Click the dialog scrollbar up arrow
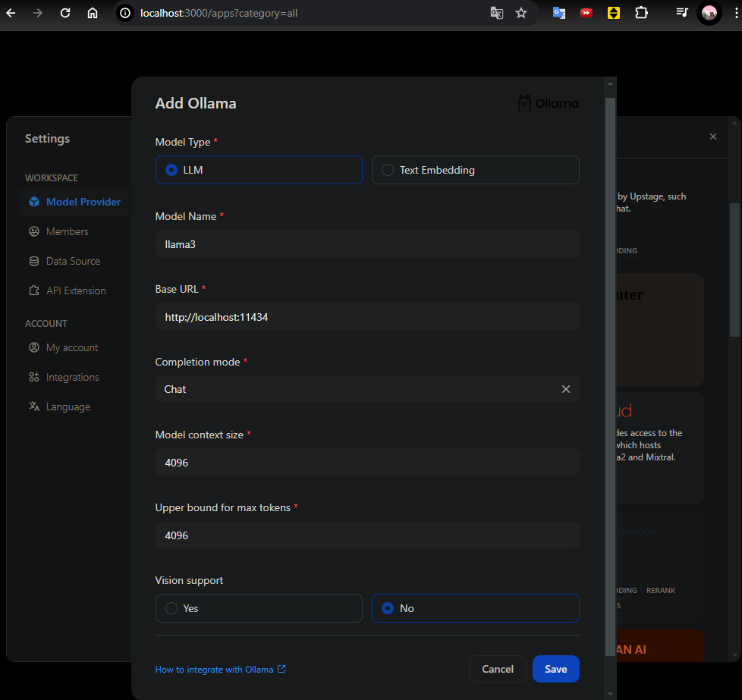The height and width of the screenshot is (700, 742). (x=610, y=83)
